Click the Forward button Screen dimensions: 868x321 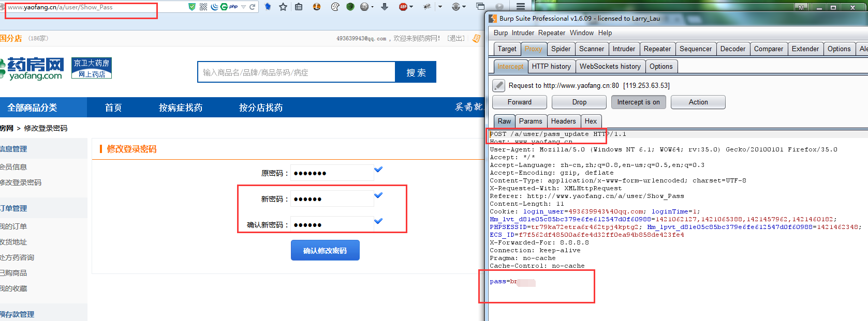tap(520, 102)
